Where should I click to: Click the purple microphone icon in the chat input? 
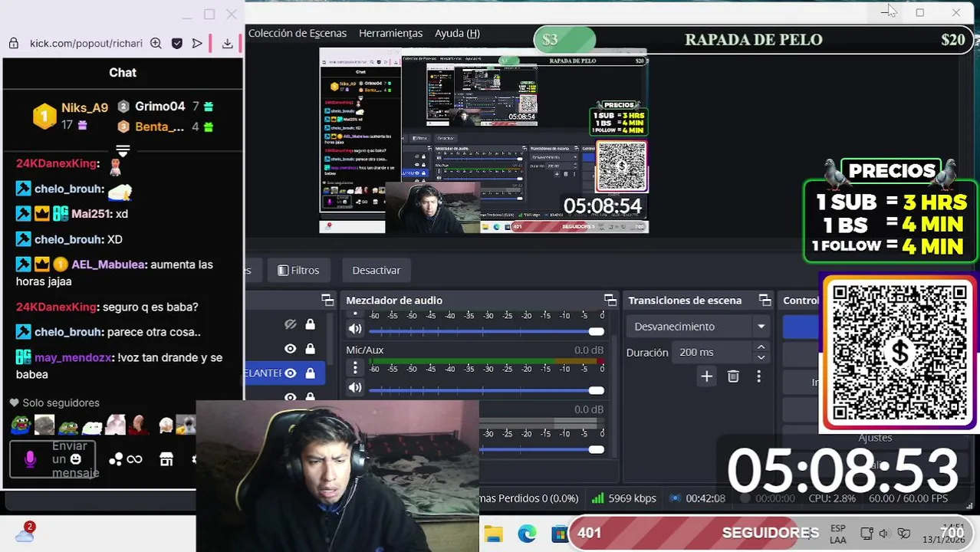[30, 459]
